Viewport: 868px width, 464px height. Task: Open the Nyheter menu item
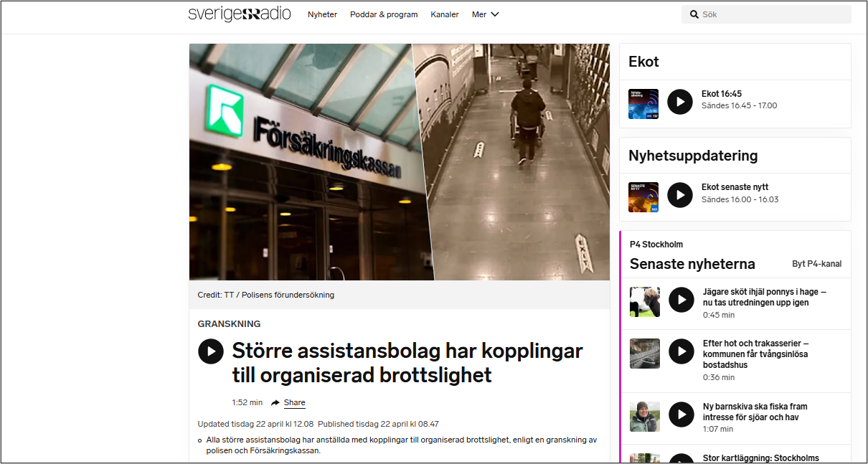[322, 14]
